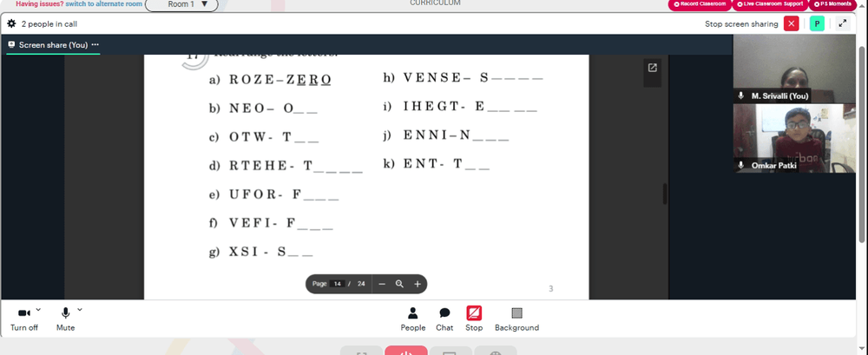Stop screen sharing with red X button
868x355 pixels.
tap(791, 23)
